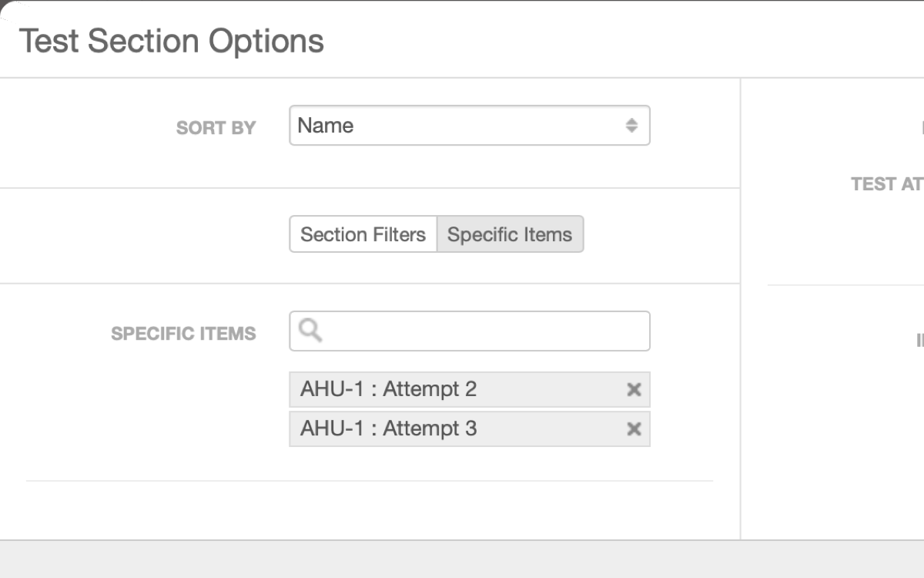Viewport: 924px width, 578px height.
Task: Click the SPECIFIC ITEMS field label
Action: pos(183,334)
